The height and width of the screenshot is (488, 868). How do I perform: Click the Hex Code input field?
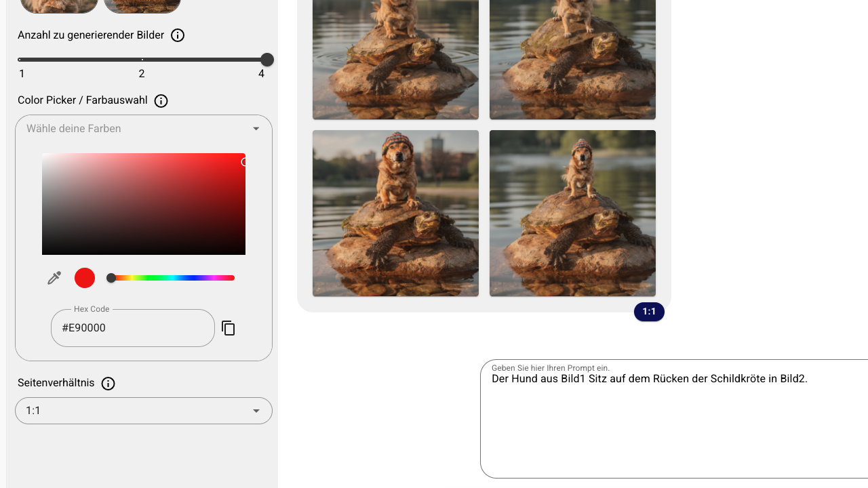(x=133, y=328)
